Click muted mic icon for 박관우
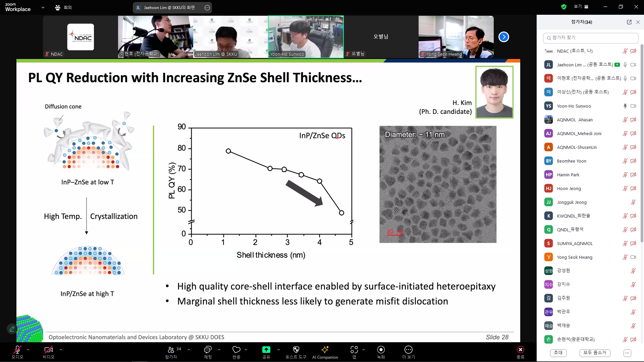This screenshot has width=644, height=362. [x=633, y=312]
